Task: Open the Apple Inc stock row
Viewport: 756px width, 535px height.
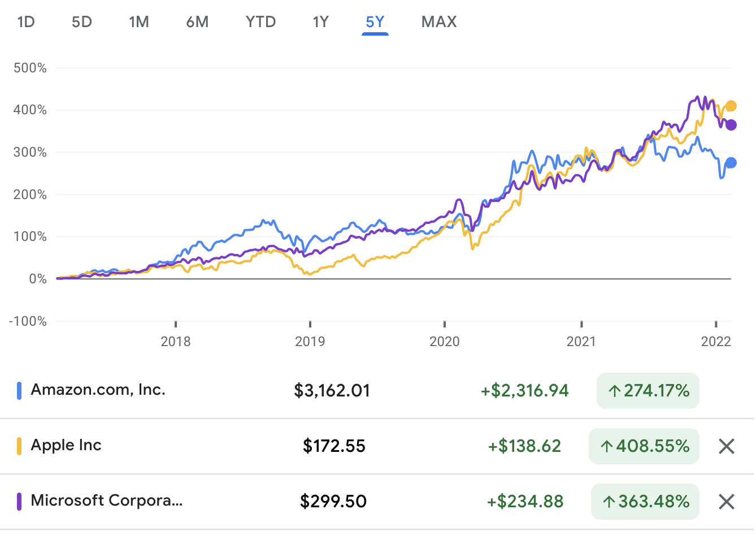Action: pyautogui.click(x=66, y=446)
